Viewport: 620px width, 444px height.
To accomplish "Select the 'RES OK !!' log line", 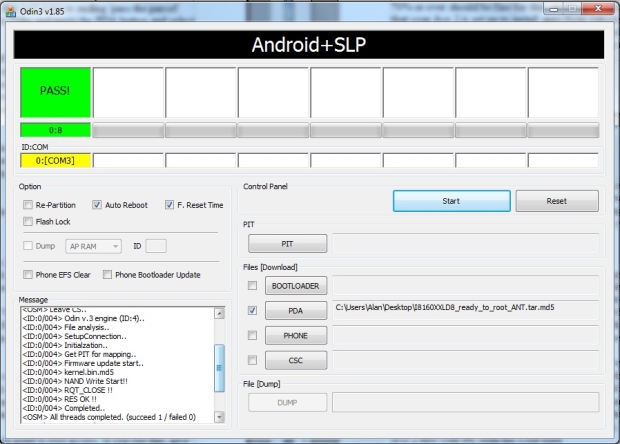I will point(60,399).
